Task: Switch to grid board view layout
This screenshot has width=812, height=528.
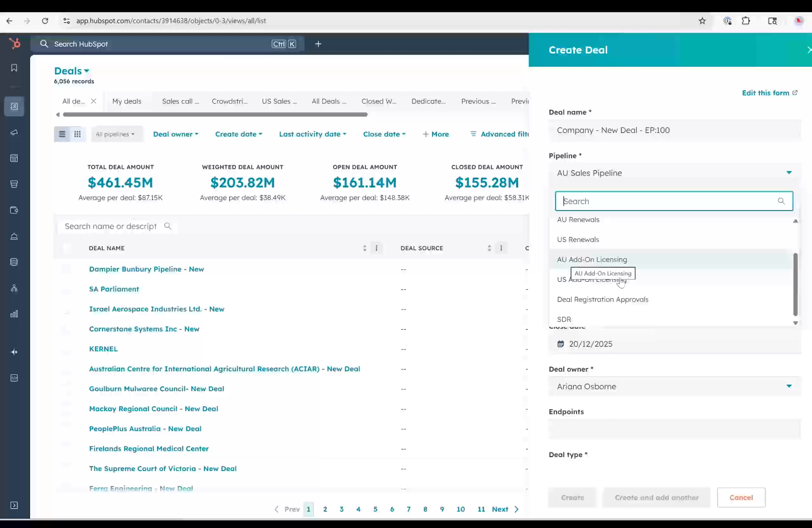Action: pyautogui.click(x=77, y=134)
